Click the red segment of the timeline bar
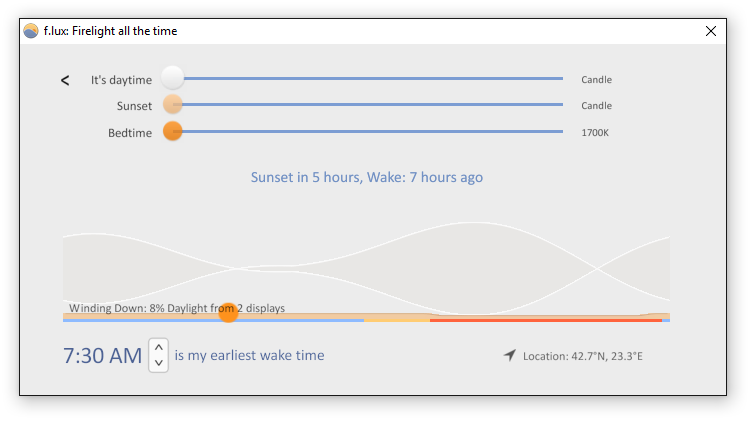 coord(546,320)
